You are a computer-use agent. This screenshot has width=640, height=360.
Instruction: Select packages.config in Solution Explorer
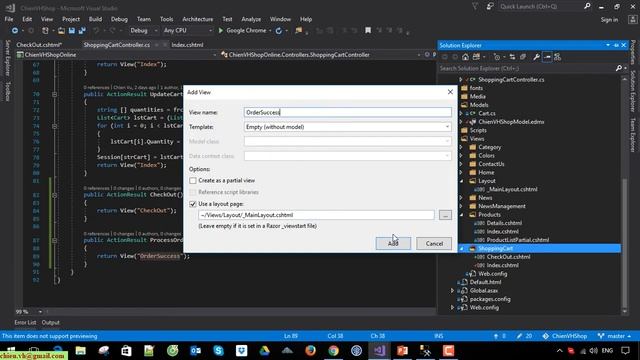point(490,299)
